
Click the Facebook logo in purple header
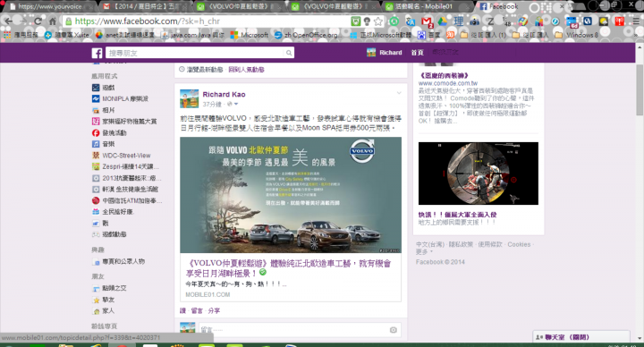97,53
